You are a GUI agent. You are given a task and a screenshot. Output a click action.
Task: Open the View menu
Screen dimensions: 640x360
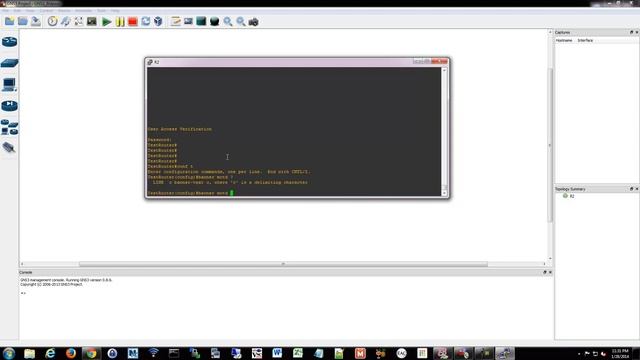(x=30, y=11)
